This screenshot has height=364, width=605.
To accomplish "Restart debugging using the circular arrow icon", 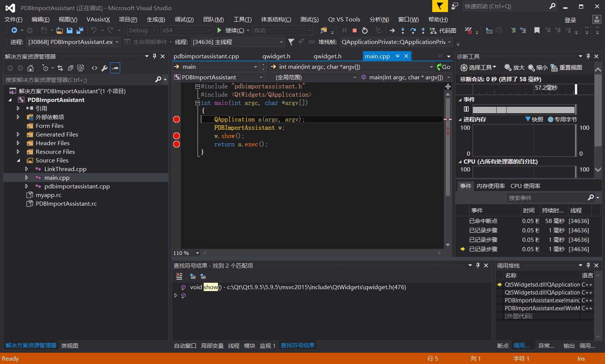I will pyautogui.click(x=364, y=30).
